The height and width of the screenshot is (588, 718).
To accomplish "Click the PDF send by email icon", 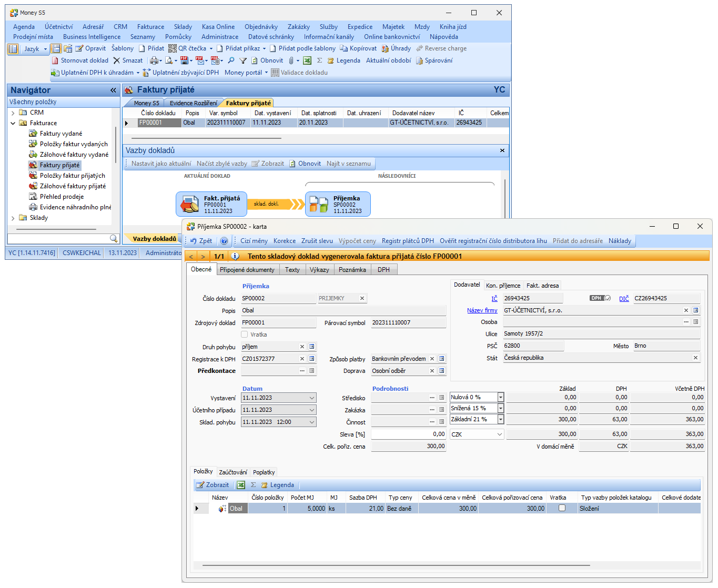I will click(x=199, y=60).
